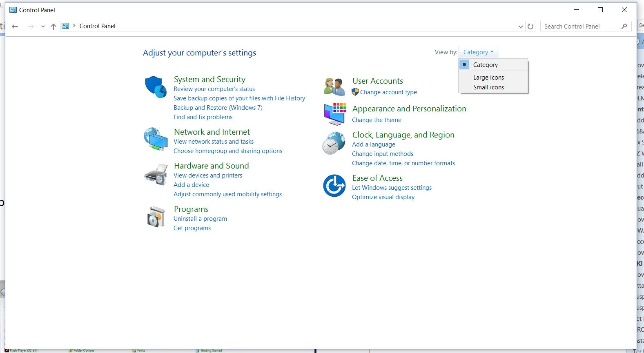The height and width of the screenshot is (353, 644).
Task: Open Appearance and Personalization monitor icon
Action: point(335,114)
